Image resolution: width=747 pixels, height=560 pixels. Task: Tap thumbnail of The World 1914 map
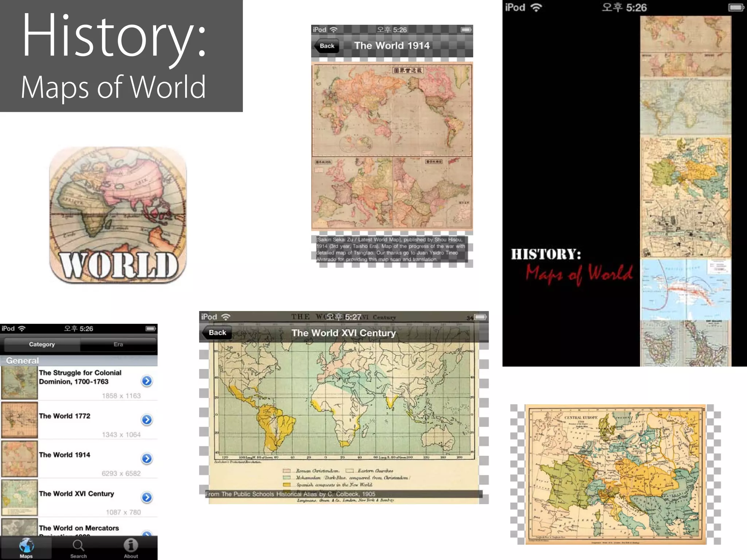click(19, 459)
